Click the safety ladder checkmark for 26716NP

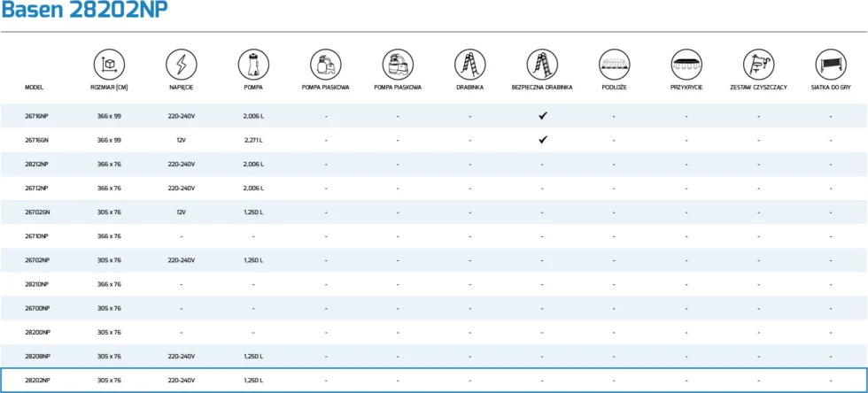pos(542,116)
